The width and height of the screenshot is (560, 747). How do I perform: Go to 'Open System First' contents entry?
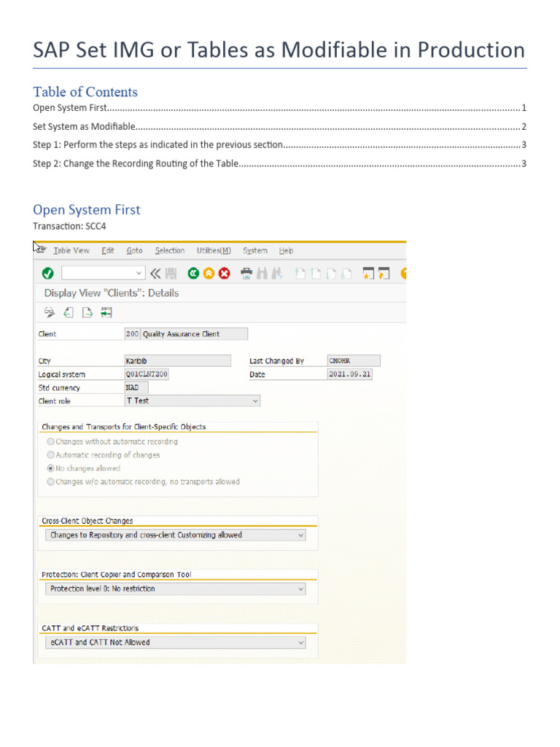pos(279,108)
